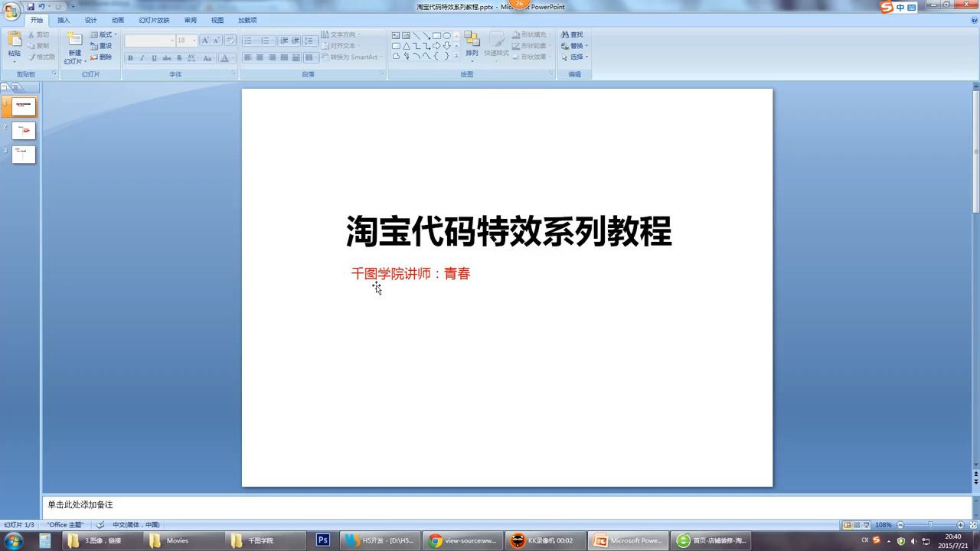Open the Select (选择) dropdown
The width and height of the screenshot is (980, 551).
574,57
